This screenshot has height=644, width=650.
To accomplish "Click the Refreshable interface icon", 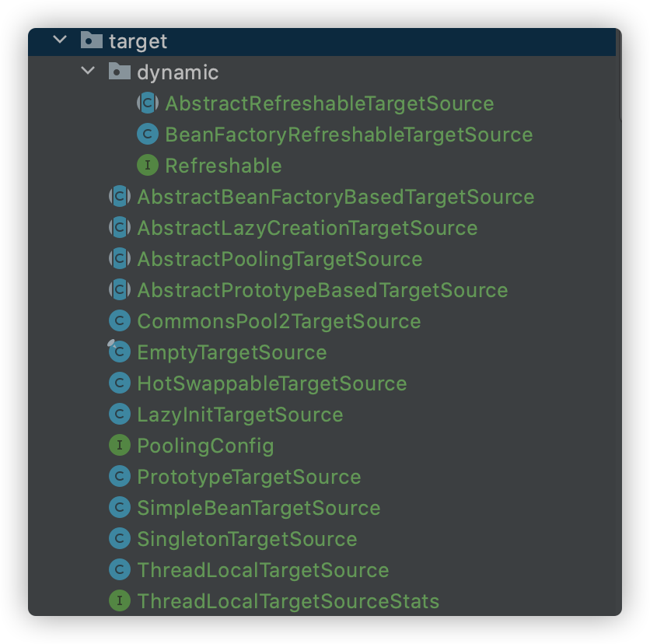I will point(147,166).
